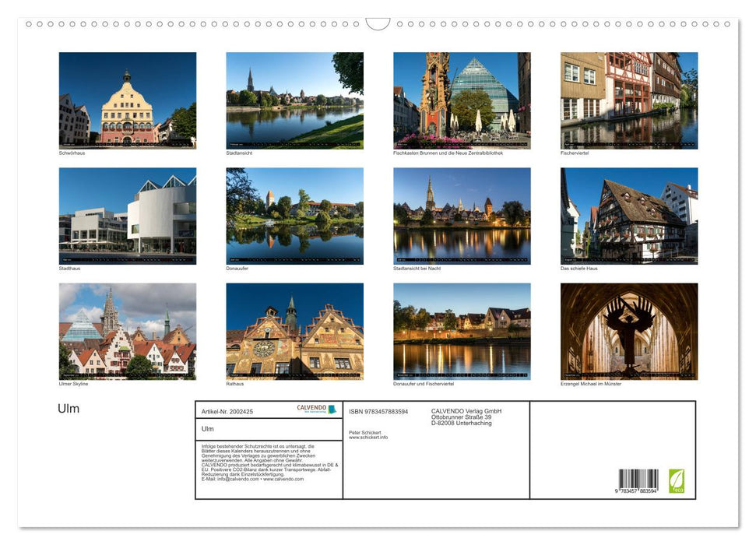Select the Stadtansicht photo preview
The width and height of the screenshot is (756, 545).
294,100
